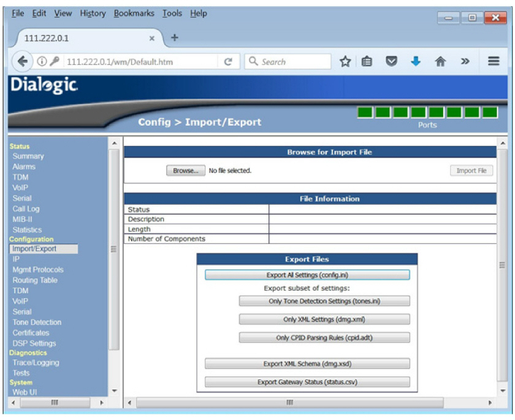Open DSP Settings page
Viewport: 515px width, 420px height.
(34, 343)
